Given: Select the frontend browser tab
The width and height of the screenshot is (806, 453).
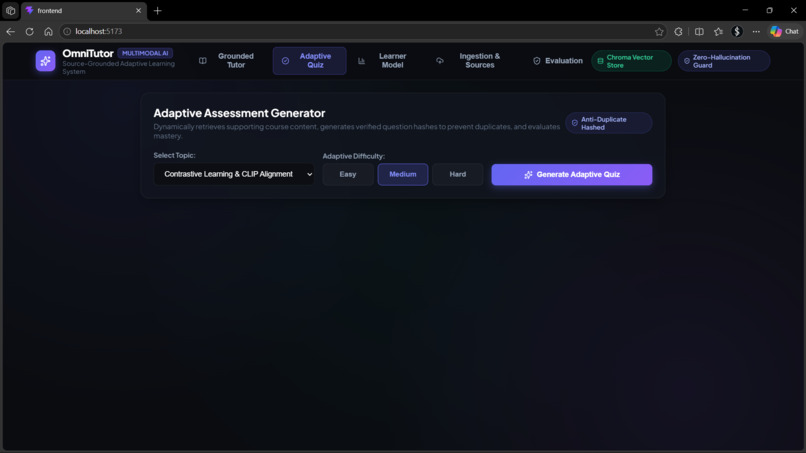Looking at the screenshot, I should (x=84, y=10).
